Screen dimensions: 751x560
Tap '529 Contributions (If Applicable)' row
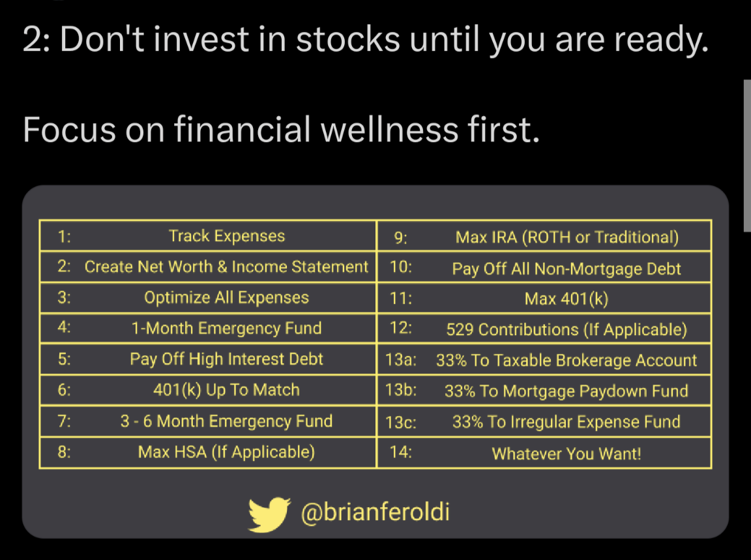567,329
